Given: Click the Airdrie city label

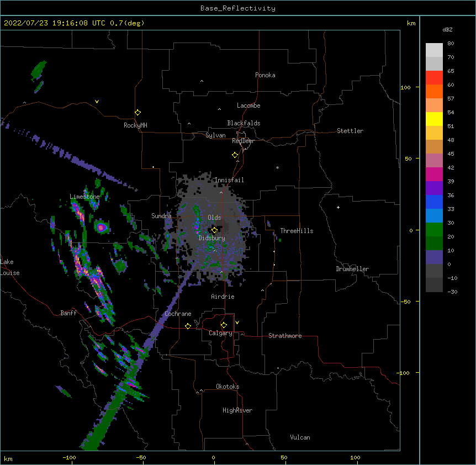Looking at the screenshot, I should coord(223,297).
